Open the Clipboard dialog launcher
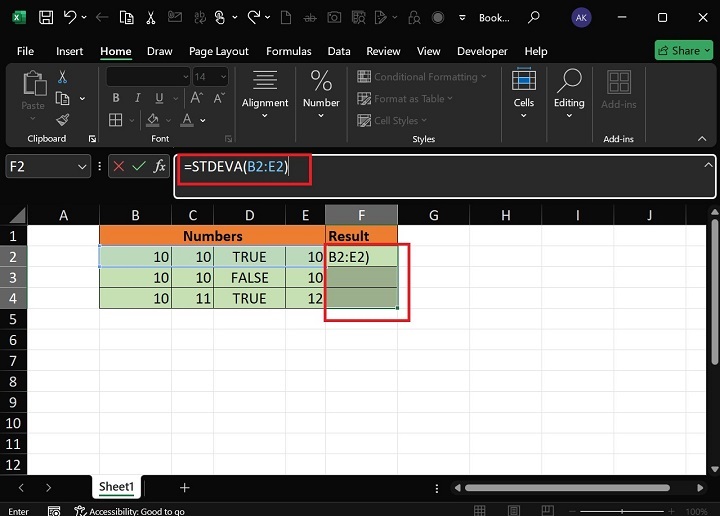The height and width of the screenshot is (516, 720). (92, 139)
